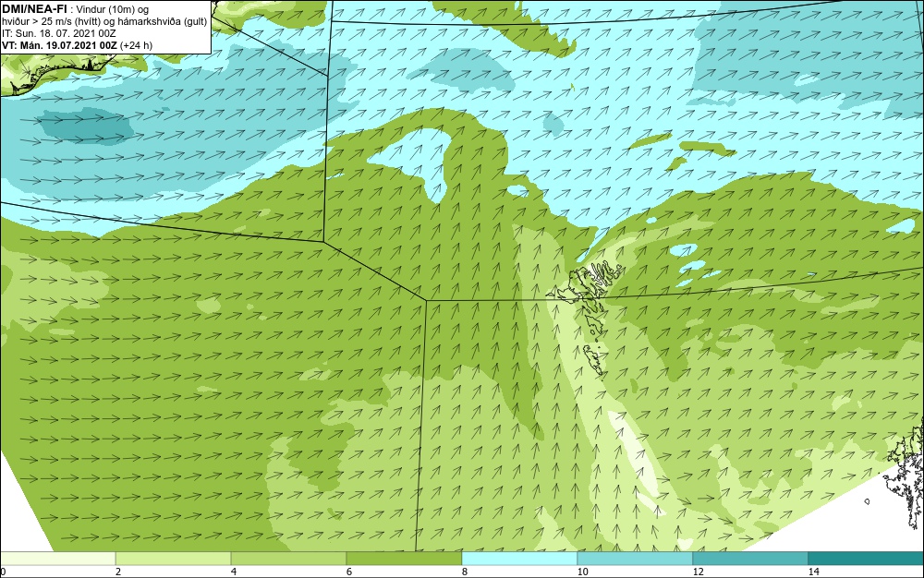Click the 2-4 m/s legend color swatch
Screen dimensions: 924x578
(x=174, y=559)
